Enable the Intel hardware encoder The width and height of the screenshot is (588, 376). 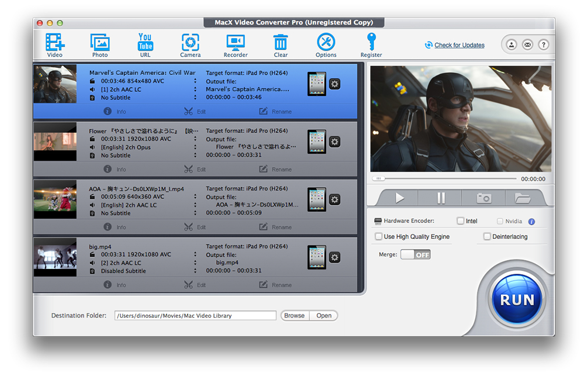[460, 221]
